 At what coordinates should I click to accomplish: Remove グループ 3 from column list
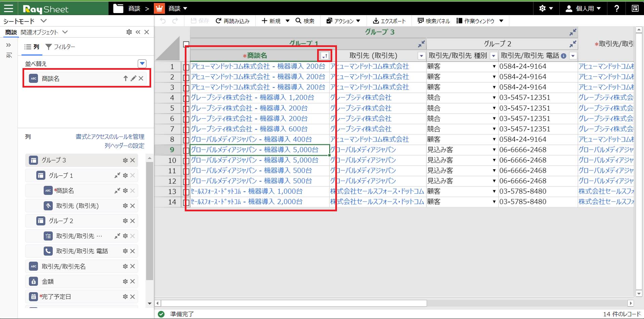(133, 160)
